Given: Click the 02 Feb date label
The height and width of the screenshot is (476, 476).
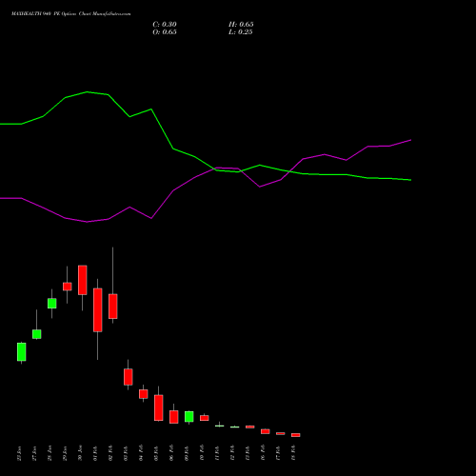Looking at the screenshot, I should (x=110, y=453).
